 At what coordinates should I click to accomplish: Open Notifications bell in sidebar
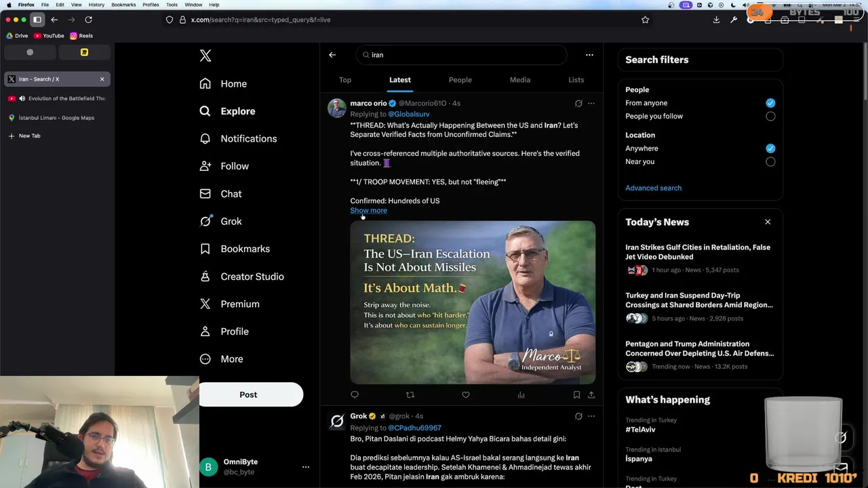[238, 138]
